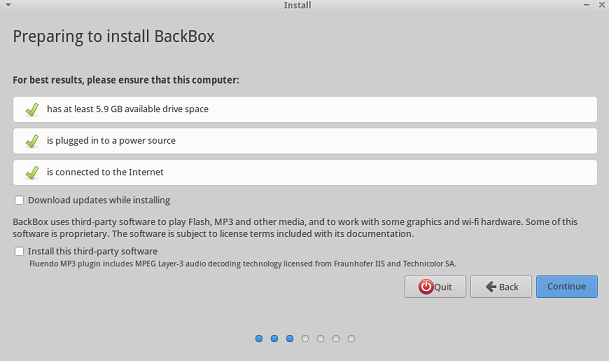Click 'For best results' bold heading text
Viewport: 609px width, 361px height.
tap(126, 80)
